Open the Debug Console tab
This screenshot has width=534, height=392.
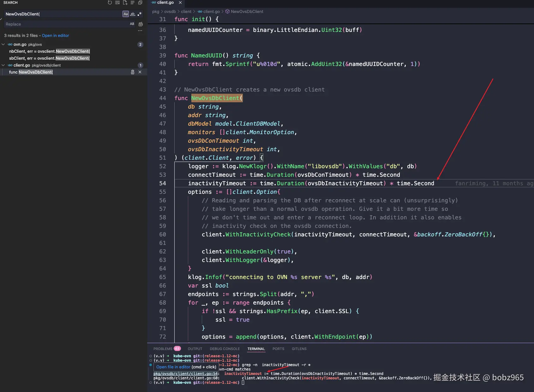click(x=225, y=349)
